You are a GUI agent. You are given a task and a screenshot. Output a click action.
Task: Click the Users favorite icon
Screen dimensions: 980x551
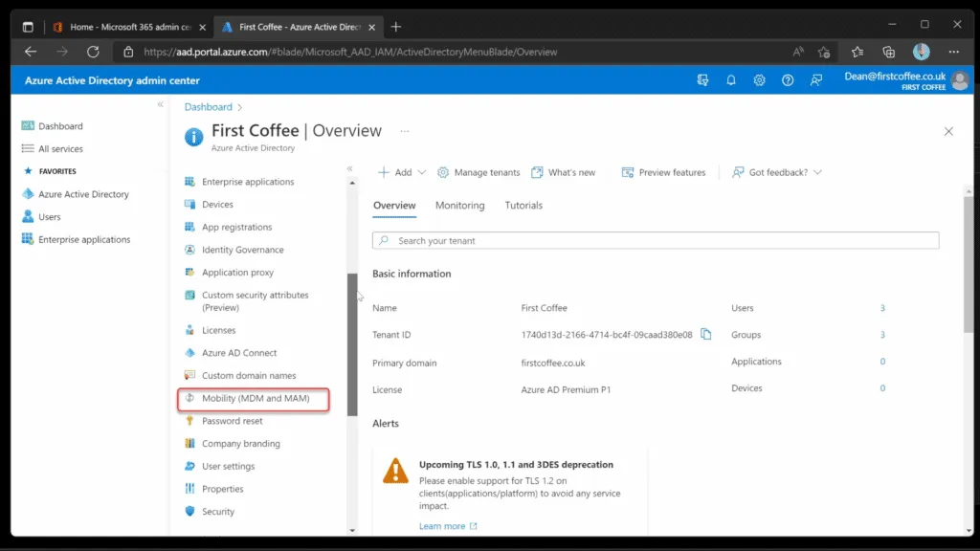[28, 217]
